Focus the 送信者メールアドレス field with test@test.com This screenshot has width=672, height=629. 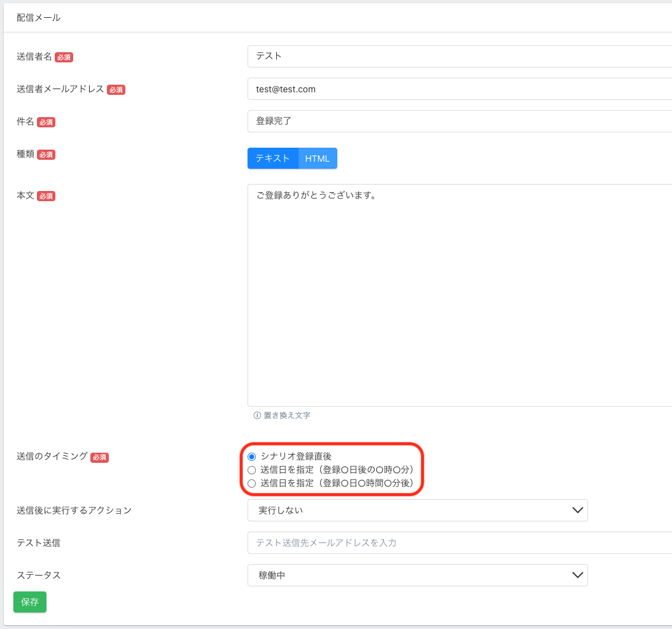coord(458,89)
